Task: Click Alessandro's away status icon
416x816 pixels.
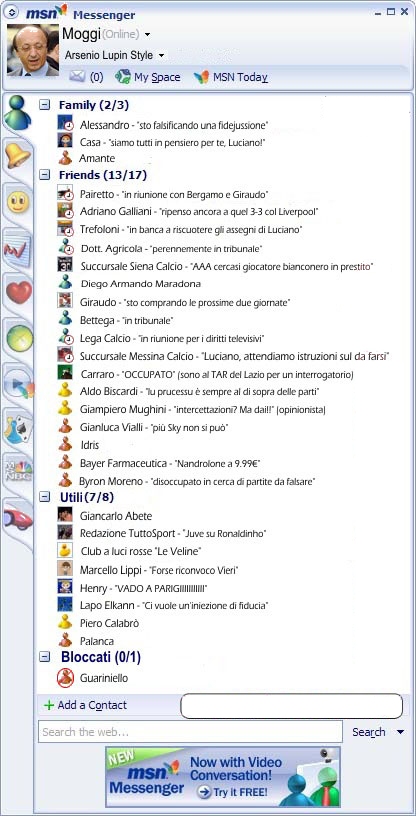Action: tap(65, 124)
